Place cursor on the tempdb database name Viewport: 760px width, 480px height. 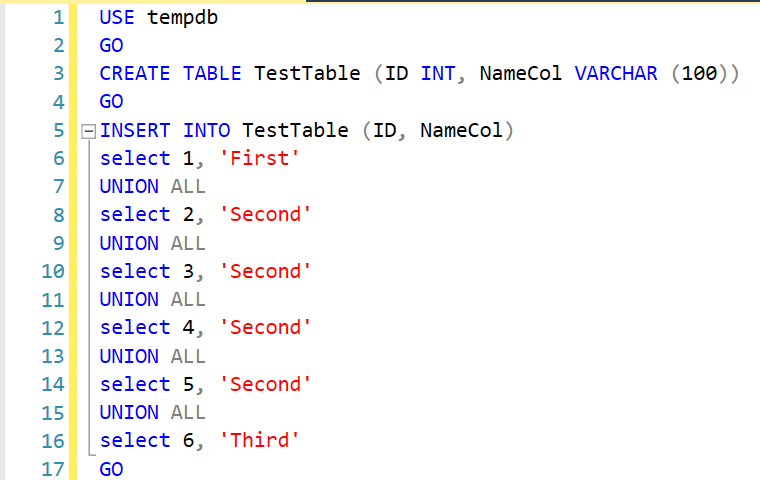[183, 18]
